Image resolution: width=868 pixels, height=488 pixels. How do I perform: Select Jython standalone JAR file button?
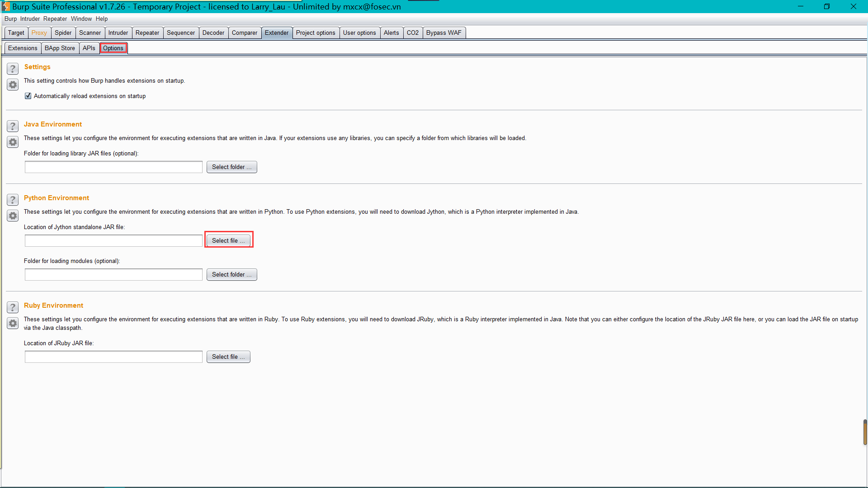(x=228, y=240)
